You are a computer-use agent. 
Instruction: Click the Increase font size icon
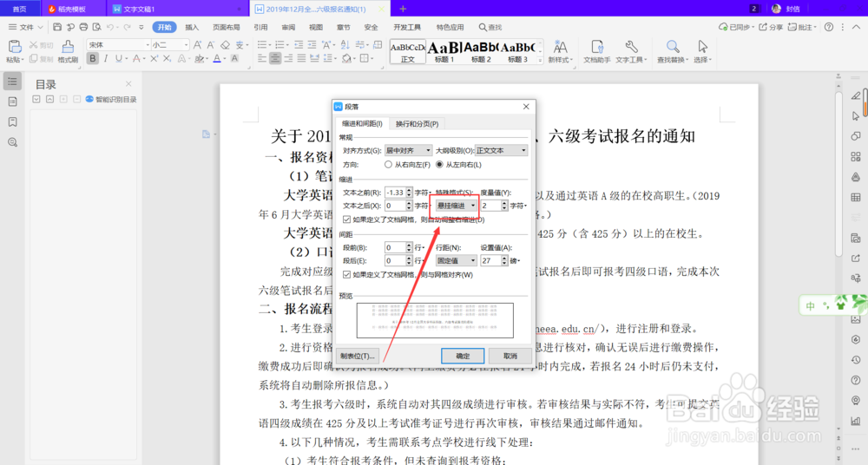coord(198,45)
